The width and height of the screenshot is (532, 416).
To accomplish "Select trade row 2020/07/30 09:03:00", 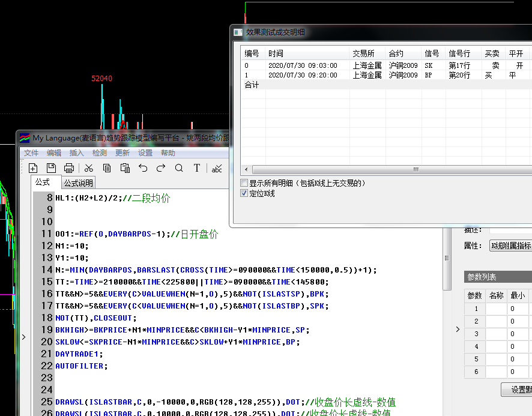I will (303, 65).
